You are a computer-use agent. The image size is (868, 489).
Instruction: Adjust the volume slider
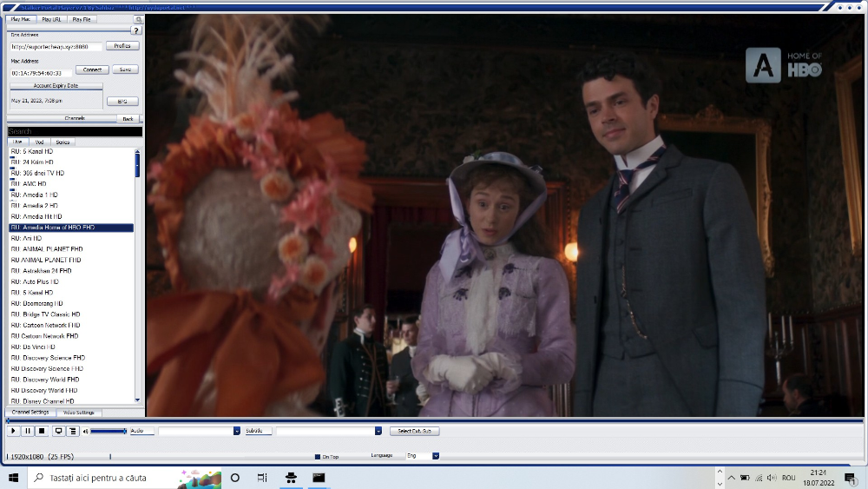[108, 431]
